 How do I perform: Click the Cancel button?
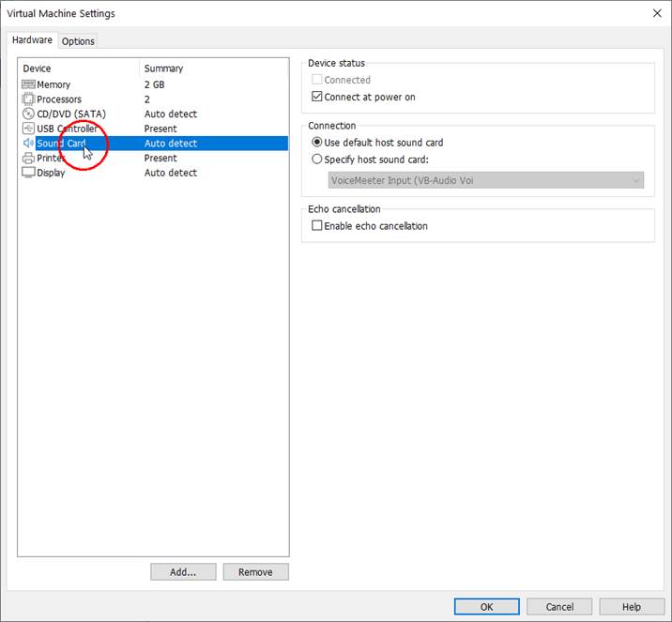click(559, 607)
